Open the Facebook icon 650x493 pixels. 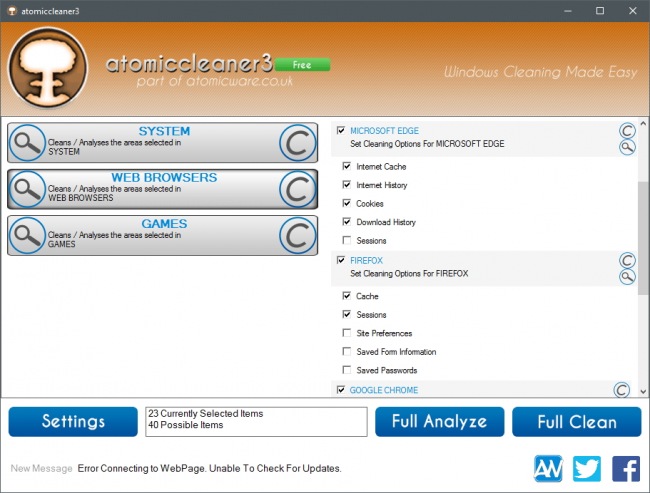(626, 469)
